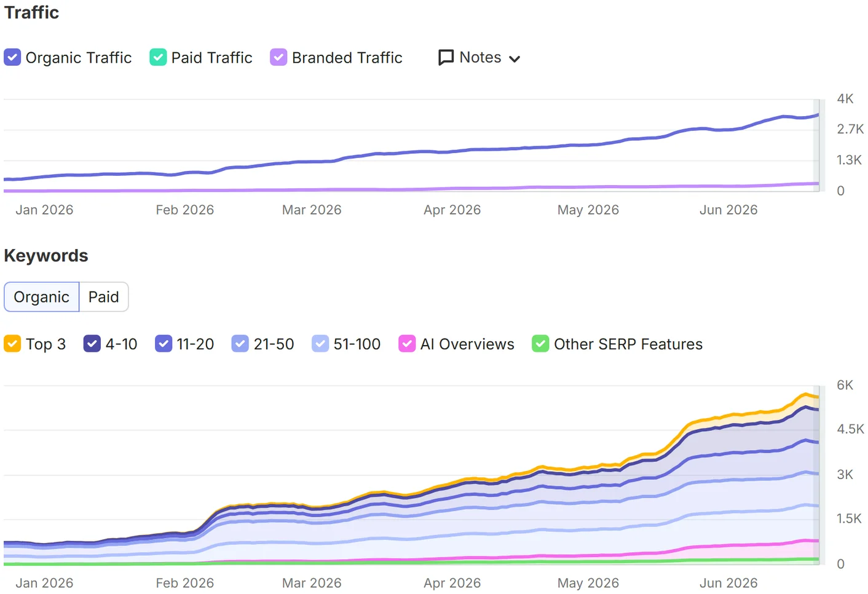Click Jun 2026 on the Keywords chart axis
This screenshot has width=868, height=594.
tap(728, 583)
